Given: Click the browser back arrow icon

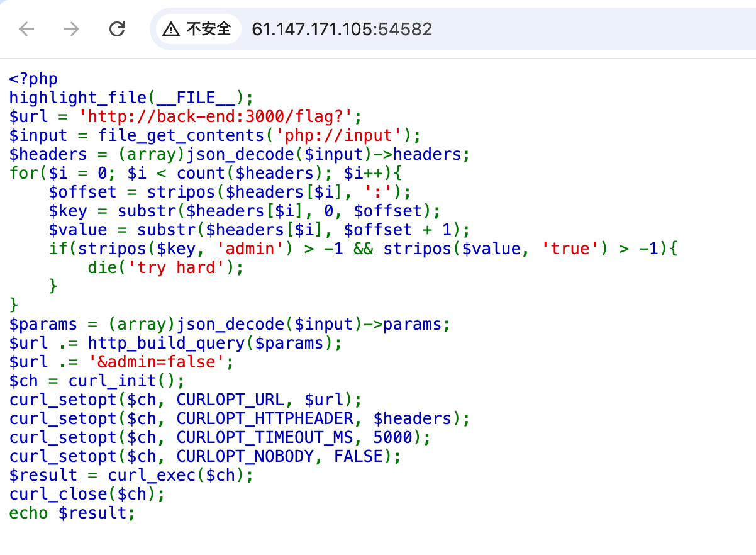Looking at the screenshot, I should click(x=26, y=28).
